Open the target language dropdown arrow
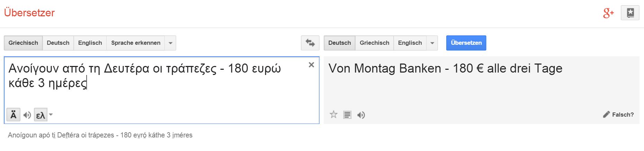The width and height of the screenshot is (644, 151). pos(432,43)
